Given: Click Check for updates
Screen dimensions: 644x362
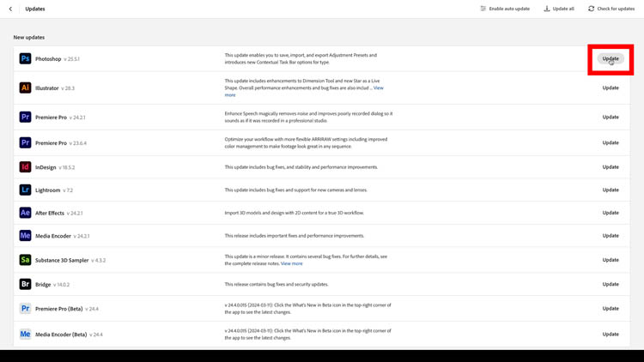Looking at the screenshot, I should point(611,9).
